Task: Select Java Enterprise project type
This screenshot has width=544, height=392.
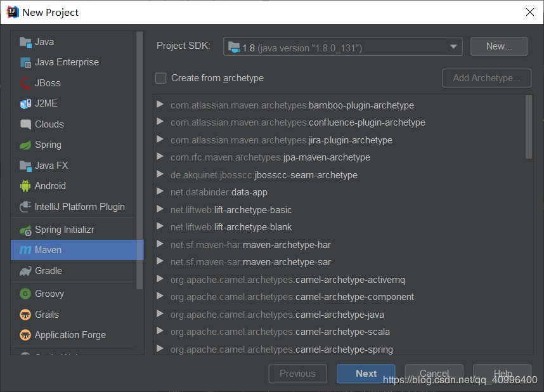Action: click(74, 63)
